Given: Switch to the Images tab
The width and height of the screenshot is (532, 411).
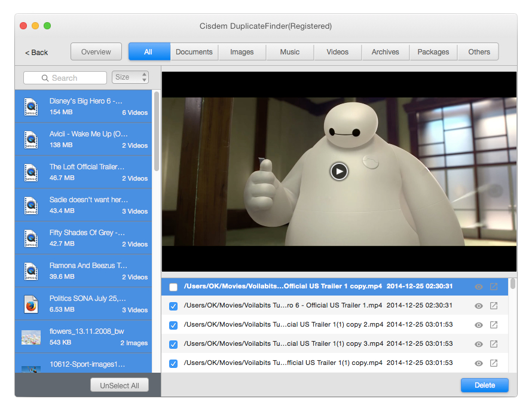Looking at the screenshot, I should 242,51.
